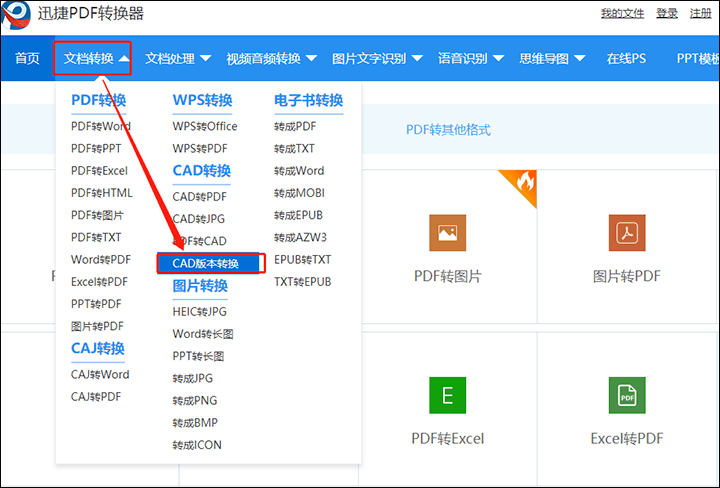Image resolution: width=720 pixels, height=488 pixels.
Task: Open the 首页 home tab
Action: point(27,58)
